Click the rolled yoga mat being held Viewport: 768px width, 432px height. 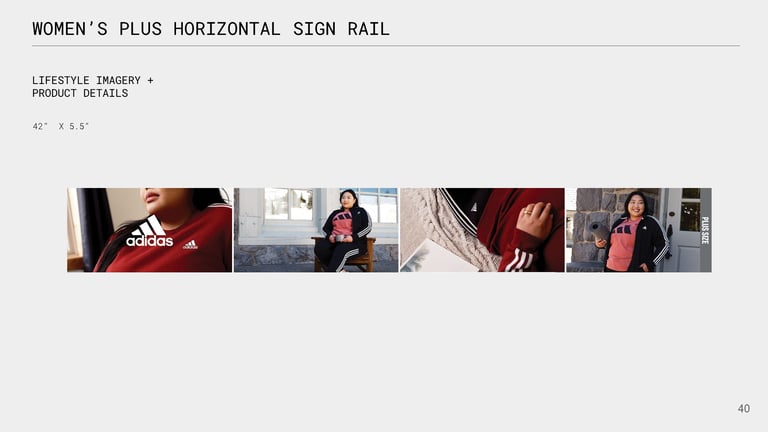tap(598, 230)
